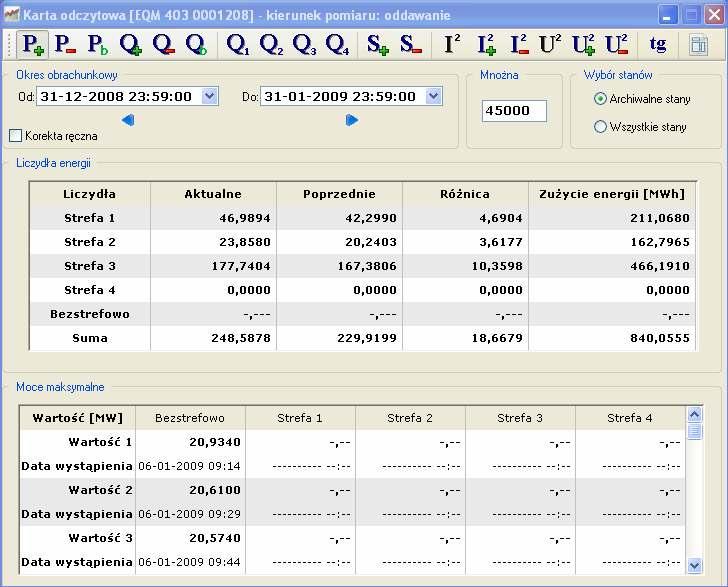Click the Aktualne column header

tap(213, 194)
